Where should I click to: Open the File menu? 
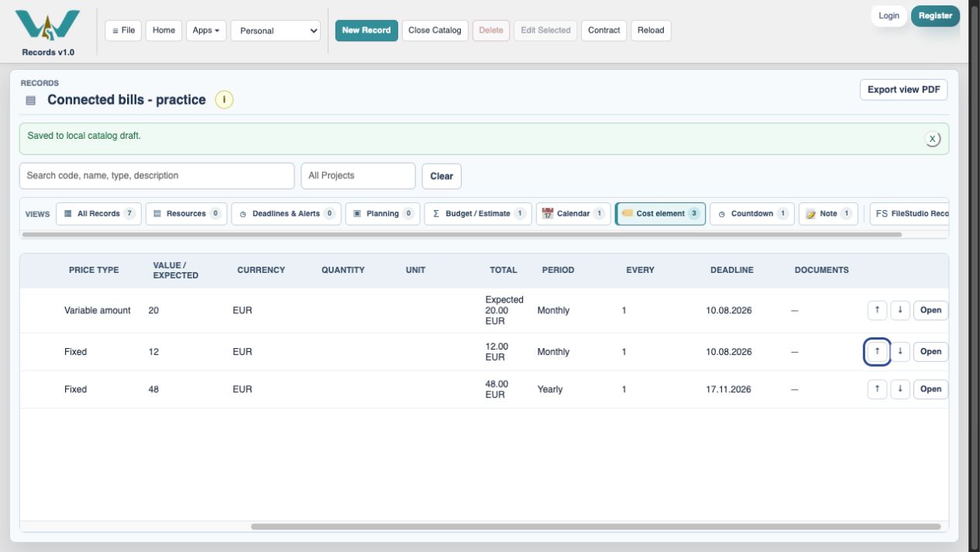pyautogui.click(x=122, y=31)
